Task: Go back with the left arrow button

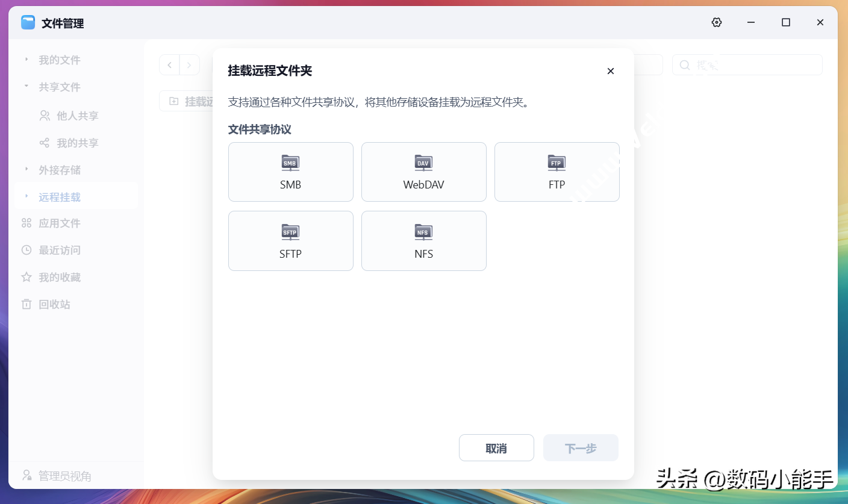Action: point(169,65)
